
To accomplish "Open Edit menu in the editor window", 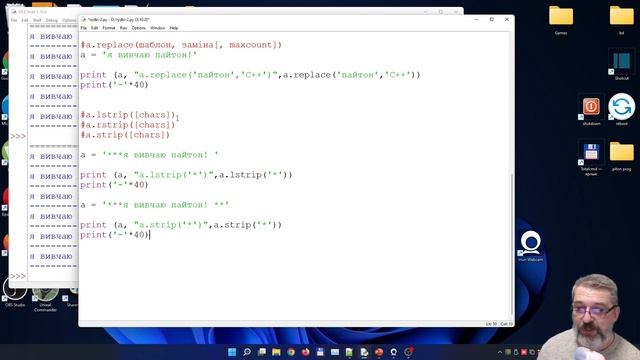I will (x=94, y=28).
